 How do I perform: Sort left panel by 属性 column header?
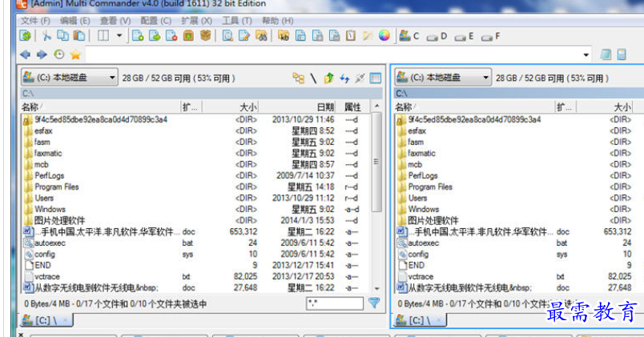tap(352, 107)
